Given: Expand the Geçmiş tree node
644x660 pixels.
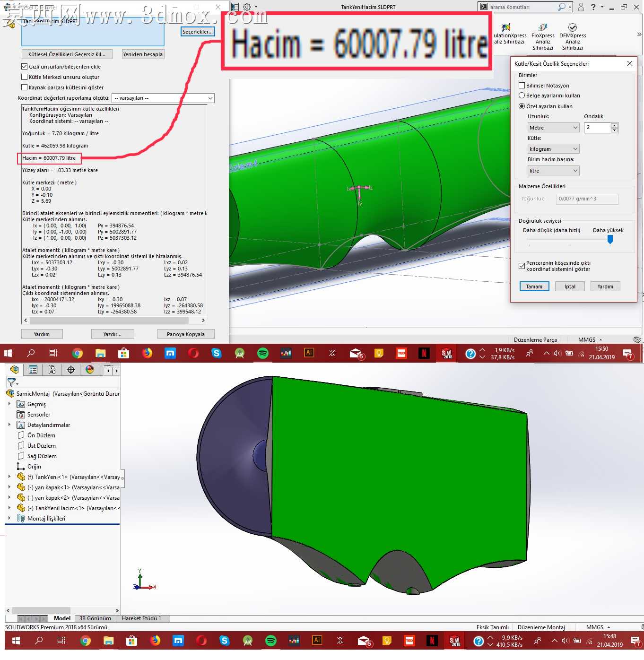Looking at the screenshot, I should coord(9,404).
